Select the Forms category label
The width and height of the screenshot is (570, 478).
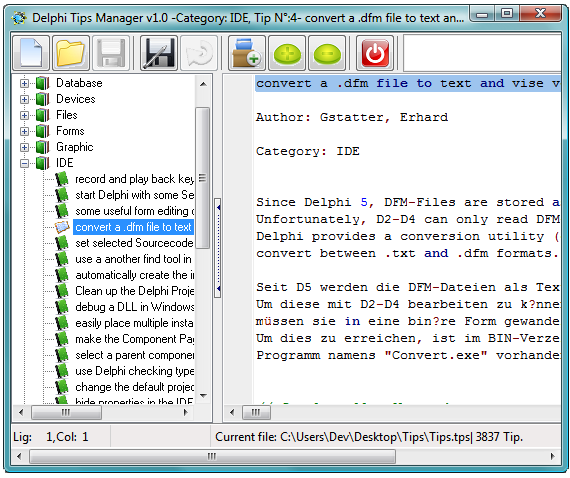click(x=70, y=131)
